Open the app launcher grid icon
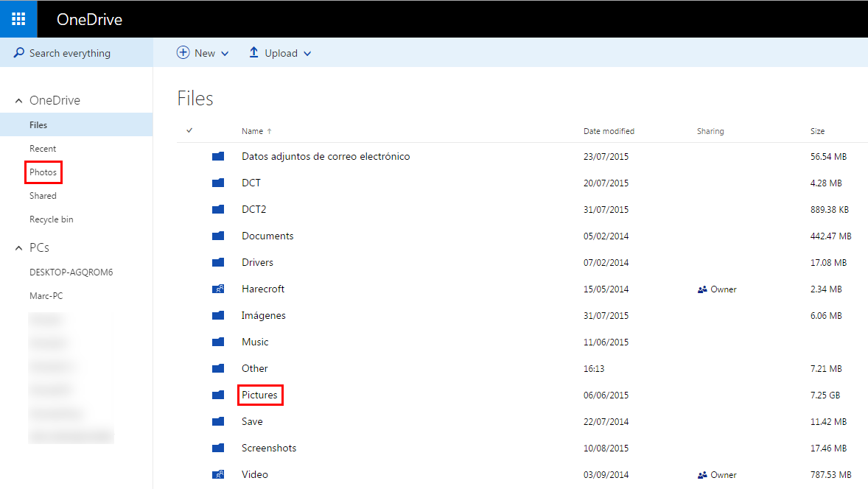 point(18,19)
